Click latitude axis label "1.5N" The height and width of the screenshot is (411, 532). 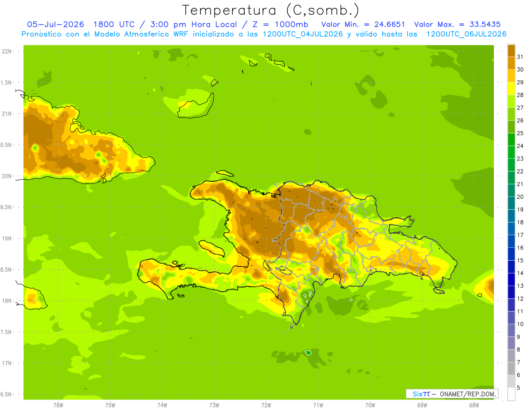point(6,82)
